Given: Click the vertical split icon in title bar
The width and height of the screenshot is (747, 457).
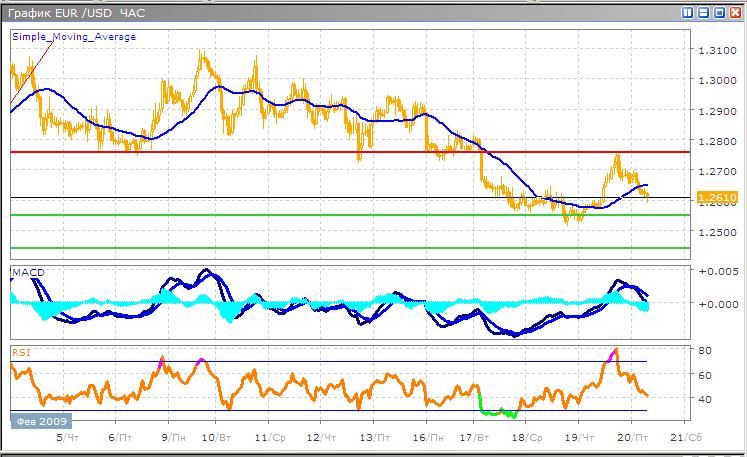Looking at the screenshot, I should [688, 13].
